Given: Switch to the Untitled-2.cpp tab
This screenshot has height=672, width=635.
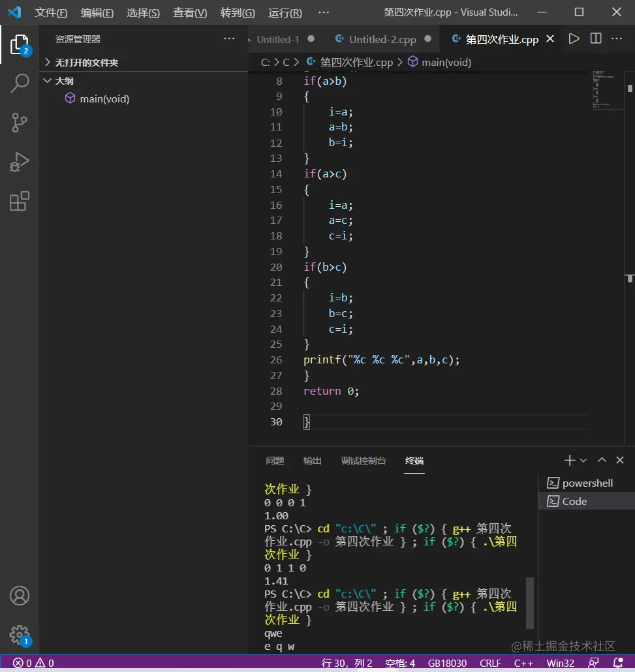Looking at the screenshot, I should pos(382,39).
